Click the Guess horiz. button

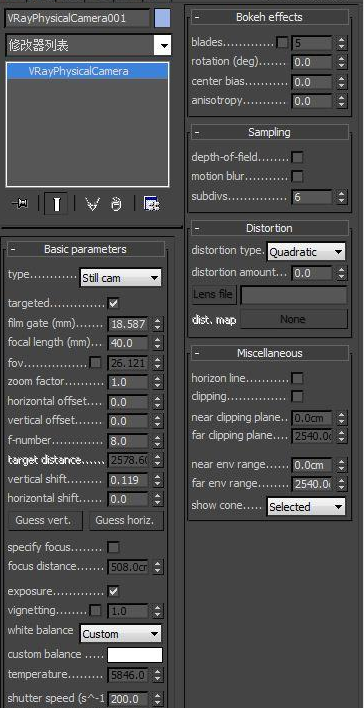126,521
